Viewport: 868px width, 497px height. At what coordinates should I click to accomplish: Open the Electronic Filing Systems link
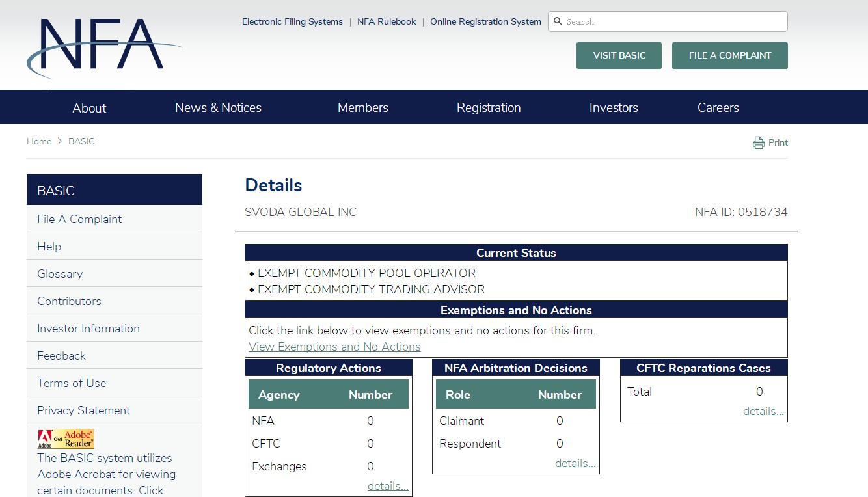(x=292, y=21)
